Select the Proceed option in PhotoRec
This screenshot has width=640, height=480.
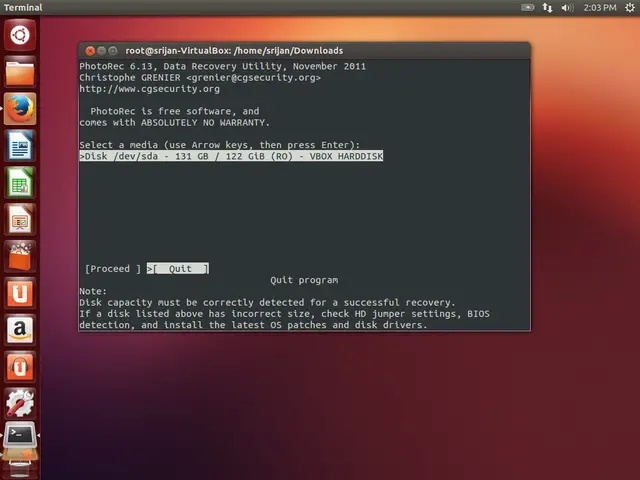(x=113, y=269)
